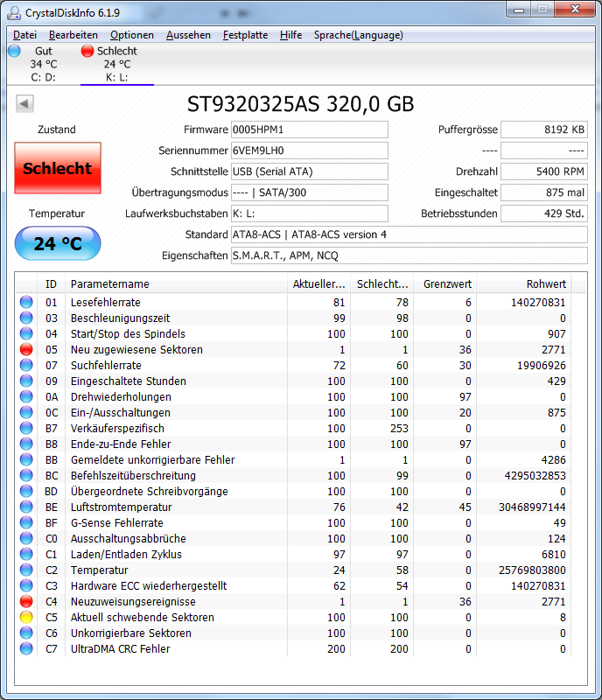Select the Hardware ECC wiederhergestellt row
The width and height of the screenshot is (602, 700).
tap(294, 585)
